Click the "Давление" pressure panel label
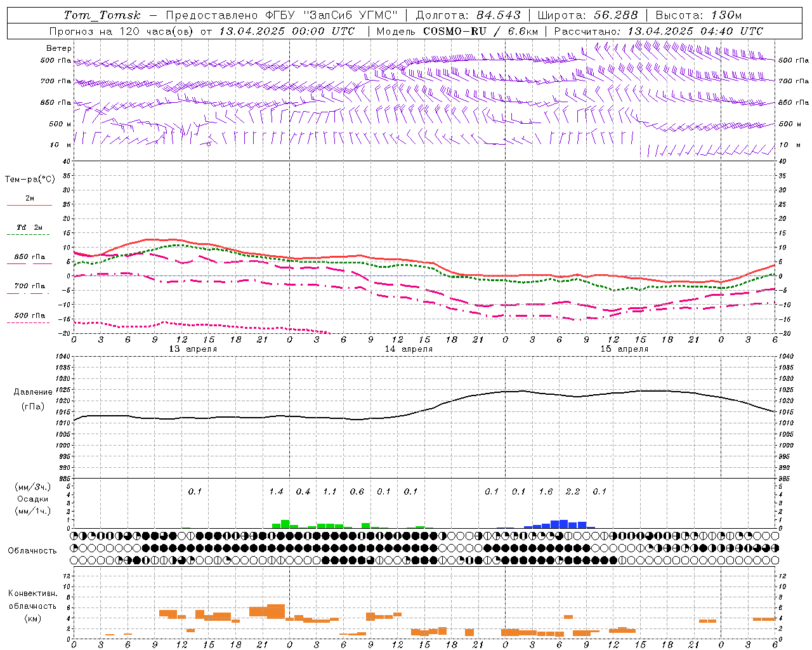This screenshot has width=812, height=650. pyautogui.click(x=33, y=392)
